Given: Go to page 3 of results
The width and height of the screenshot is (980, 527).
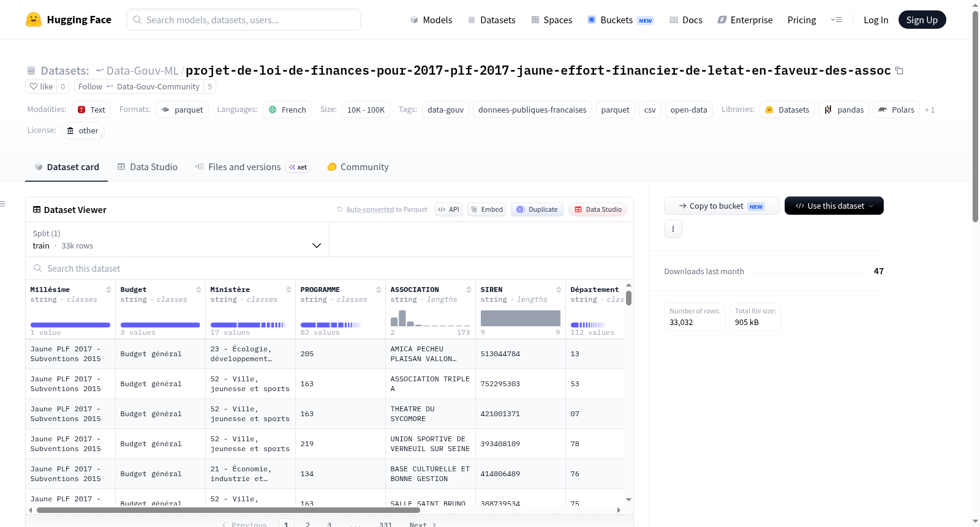Looking at the screenshot, I should pyautogui.click(x=330, y=525).
